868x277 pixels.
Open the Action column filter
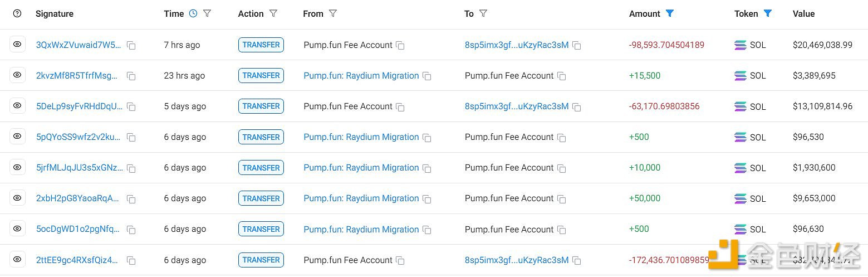click(273, 13)
